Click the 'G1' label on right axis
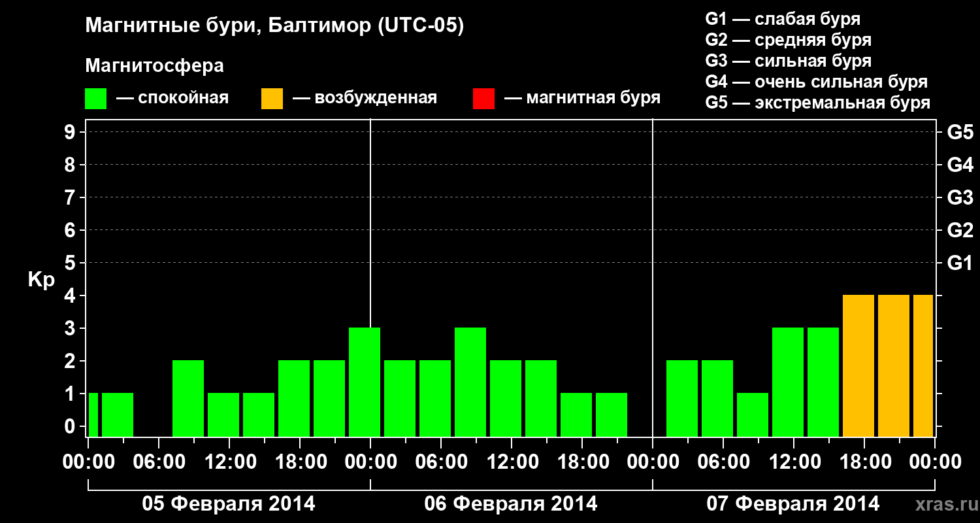 [x=960, y=263]
